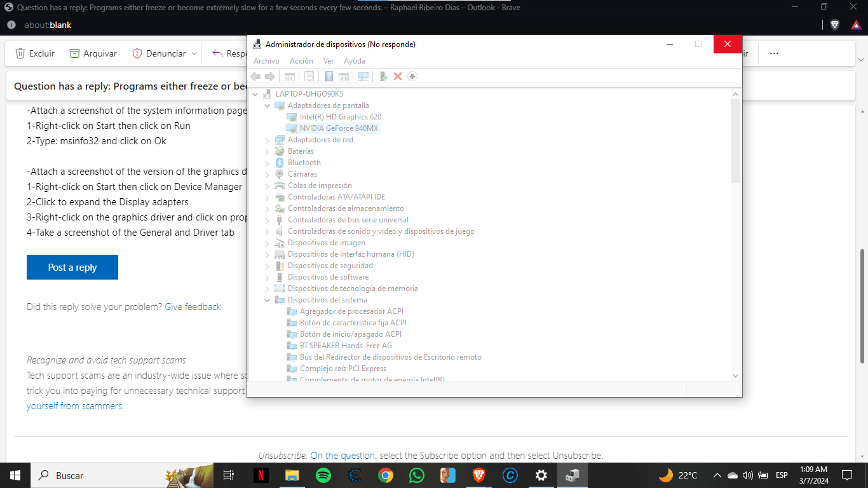Expand the Cámaras node

click(x=268, y=174)
